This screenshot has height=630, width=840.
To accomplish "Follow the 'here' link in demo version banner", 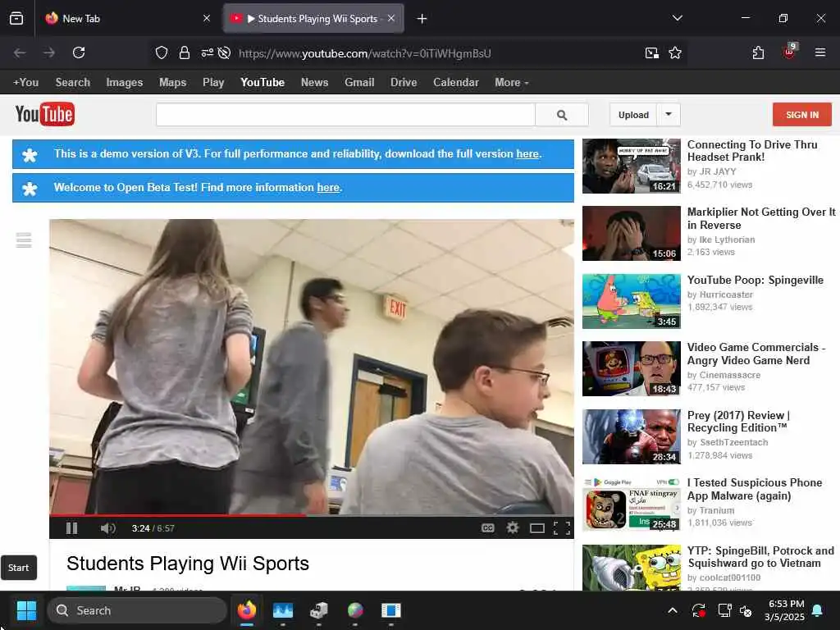I will [x=527, y=153].
